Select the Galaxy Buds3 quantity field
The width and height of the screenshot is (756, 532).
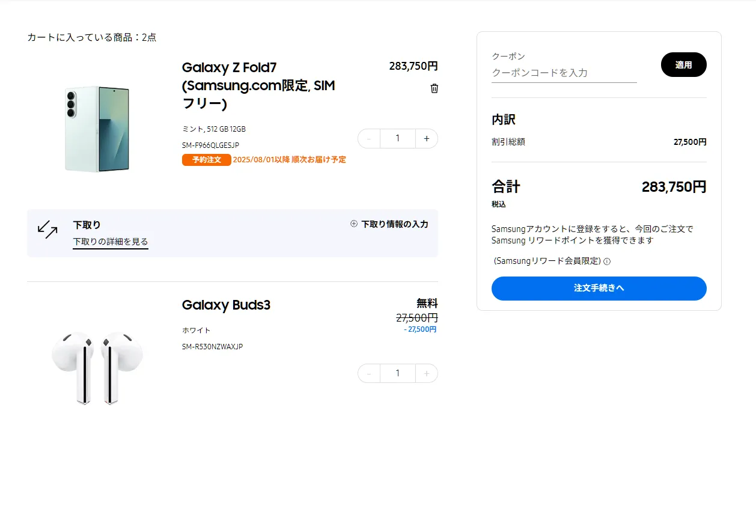(x=397, y=373)
